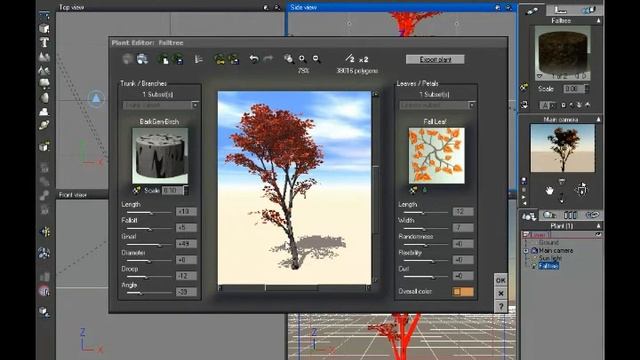Select the cube primitive tool in left toolbar
This screenshot has height=360, width=640.
point(44,28)
